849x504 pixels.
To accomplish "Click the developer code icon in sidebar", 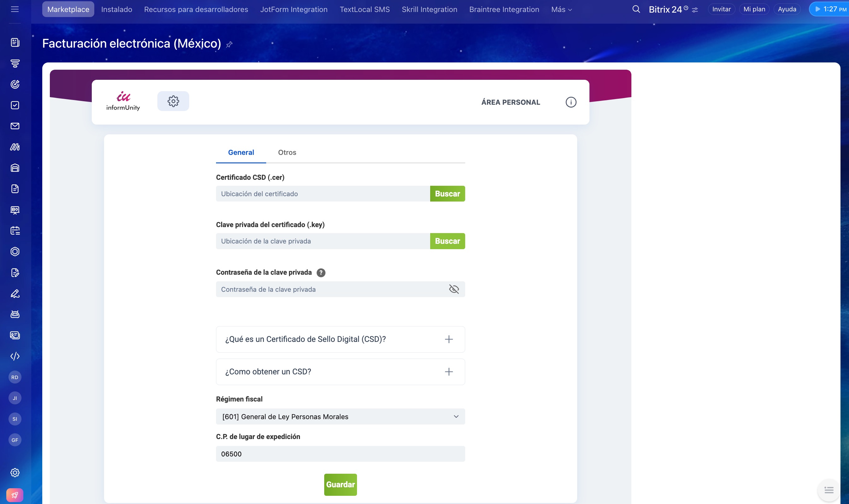I will point(15,356).
